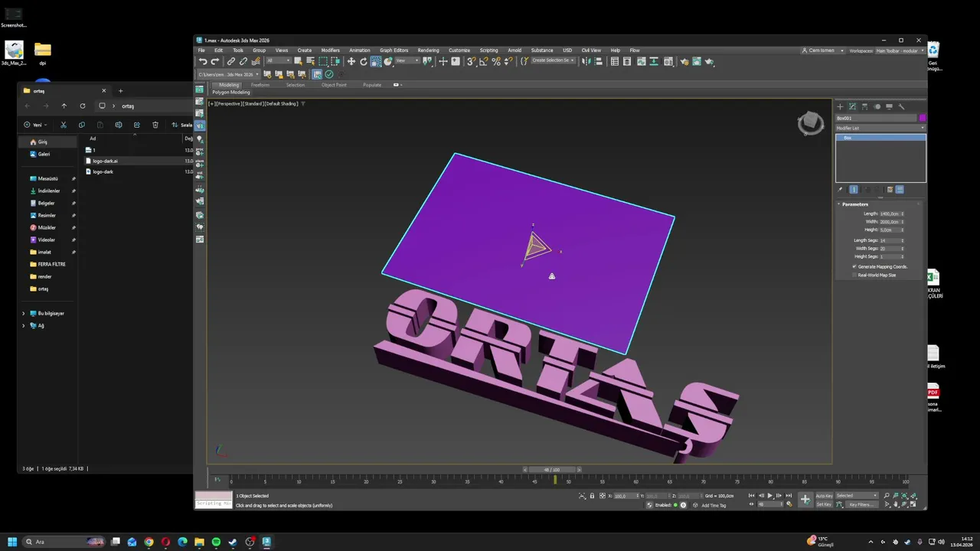Enable Real-World Map Size checkbox
980x551 pixels.
pos(854,275)
